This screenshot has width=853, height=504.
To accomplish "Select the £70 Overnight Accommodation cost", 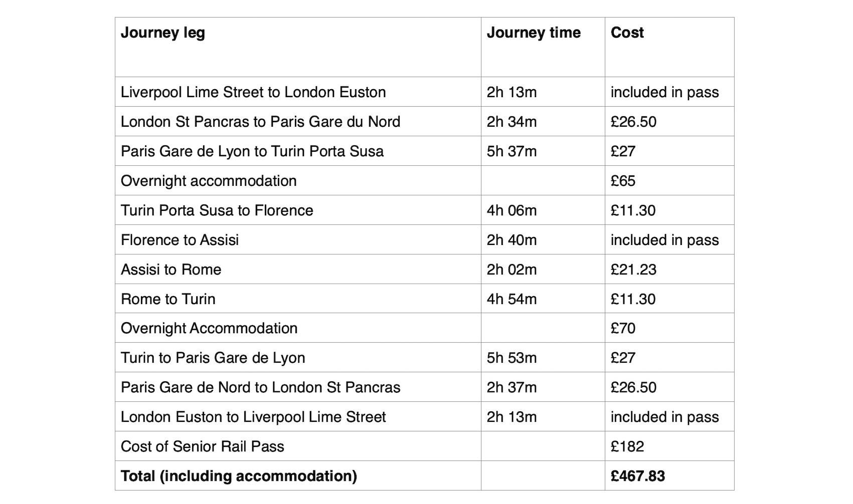I will point(623,328).
